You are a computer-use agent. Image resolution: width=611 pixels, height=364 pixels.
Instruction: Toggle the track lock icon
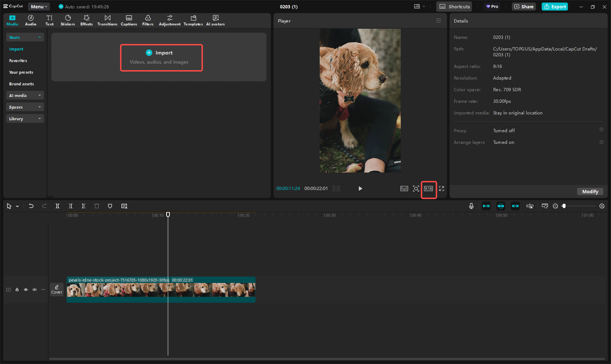click(17, 290)
